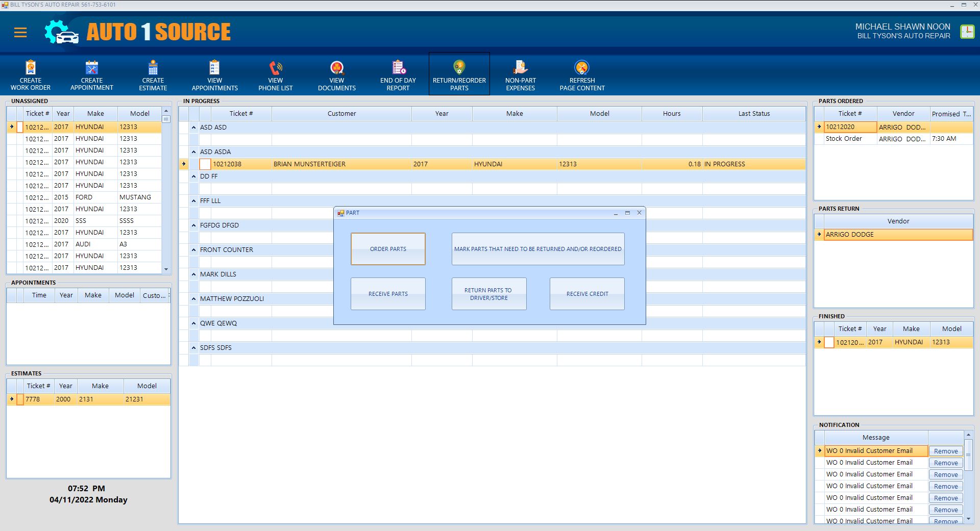Sort In Progress by Customer column header
The image size is (980, 531).
[x=341, y=114]
